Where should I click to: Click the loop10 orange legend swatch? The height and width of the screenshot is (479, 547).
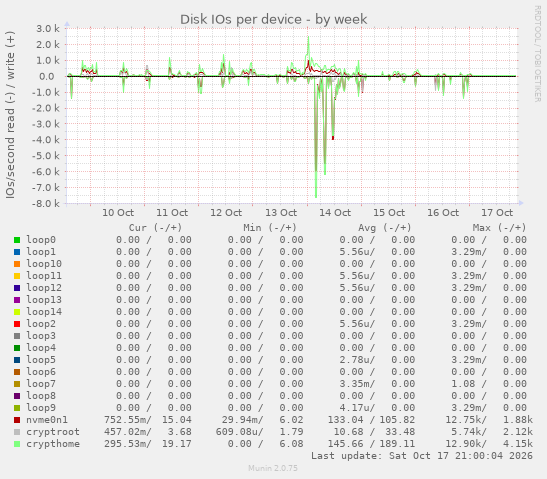tap(17, 264)
